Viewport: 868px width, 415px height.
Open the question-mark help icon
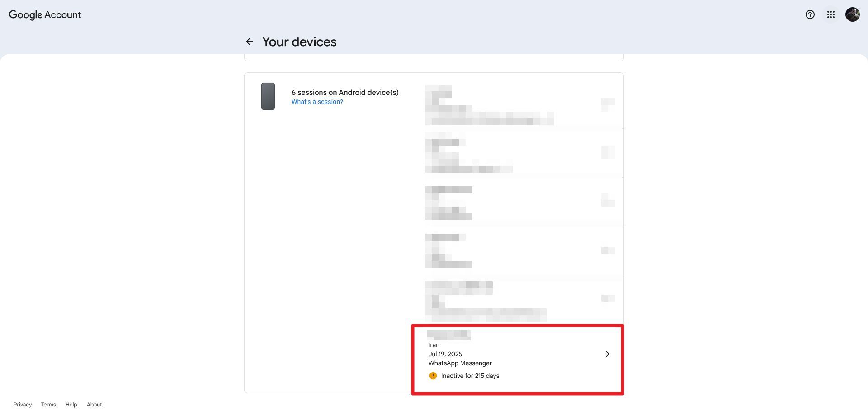click(x=810, y=14)
